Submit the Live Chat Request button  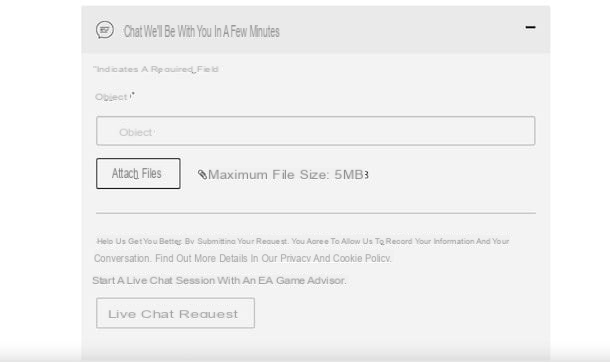175,313
